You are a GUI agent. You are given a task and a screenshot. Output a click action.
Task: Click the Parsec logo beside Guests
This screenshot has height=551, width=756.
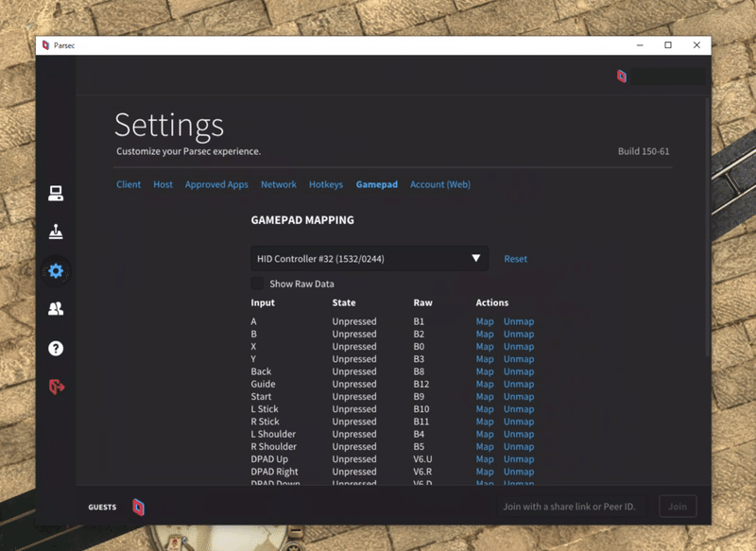click(138, 508)
